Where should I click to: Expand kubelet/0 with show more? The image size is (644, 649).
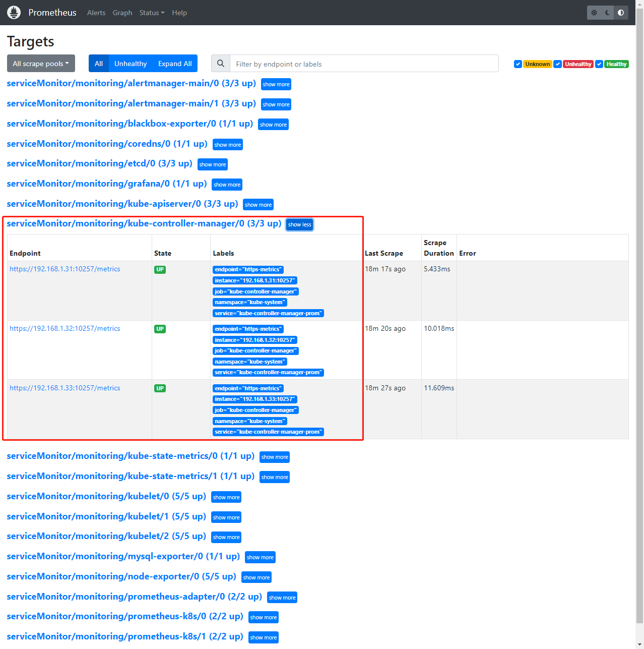pyautogui.click(x=226, y=497)
